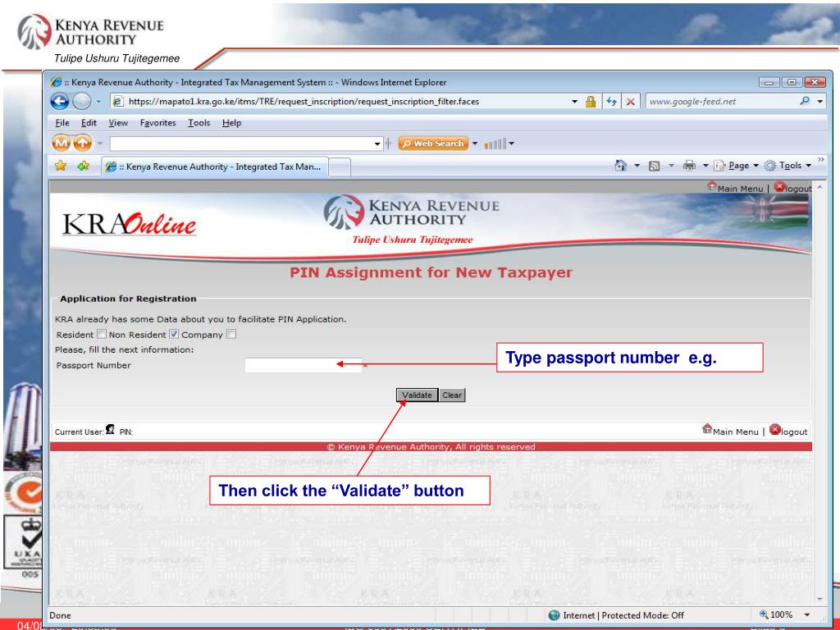Click the KRA Online logo
Viewport: 840px width, 630px height.
pyautogui.click(x=129, y=223)
